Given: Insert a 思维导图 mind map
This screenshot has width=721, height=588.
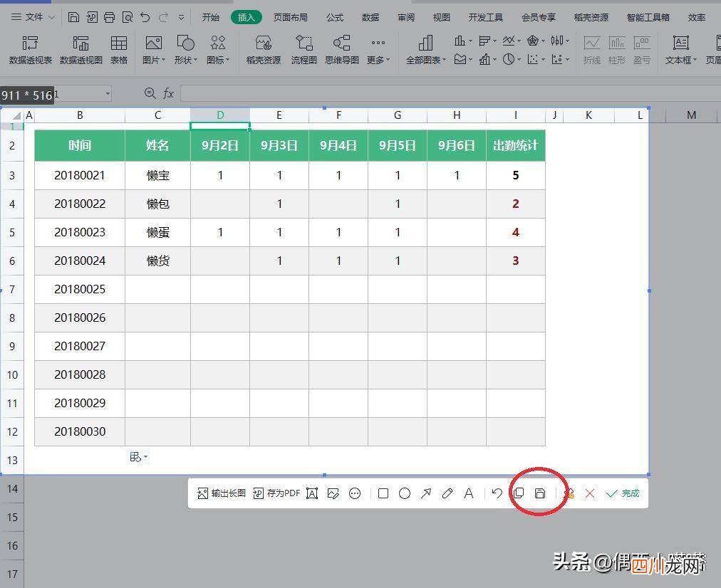Looking at the screenshot, I should 342,50.
